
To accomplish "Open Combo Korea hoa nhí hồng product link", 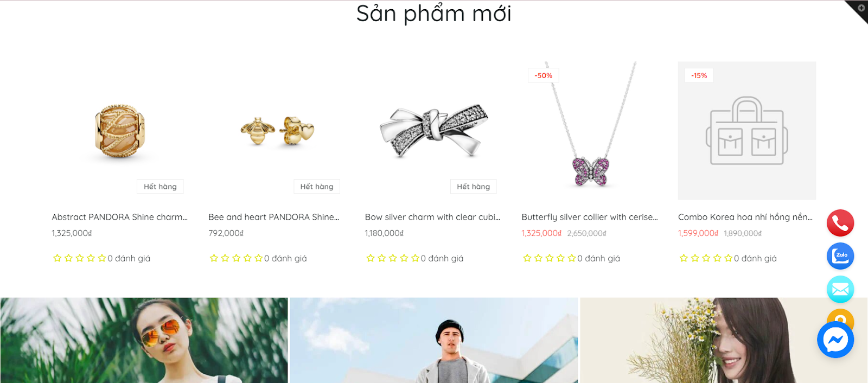I will pos(745,217).
